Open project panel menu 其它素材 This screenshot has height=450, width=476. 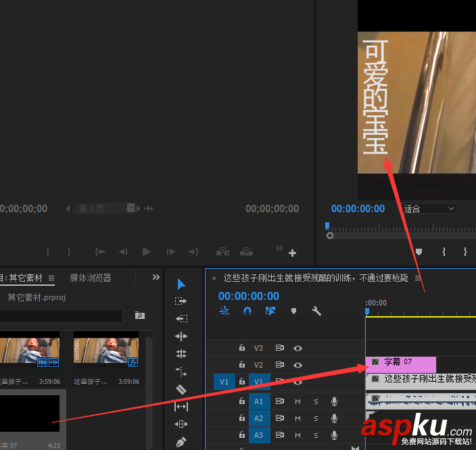point(51,278)
